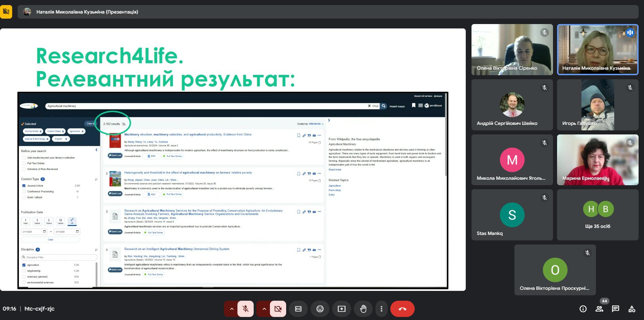Sort Content Type facet list icon
The image size is (644, 320).
96,179
